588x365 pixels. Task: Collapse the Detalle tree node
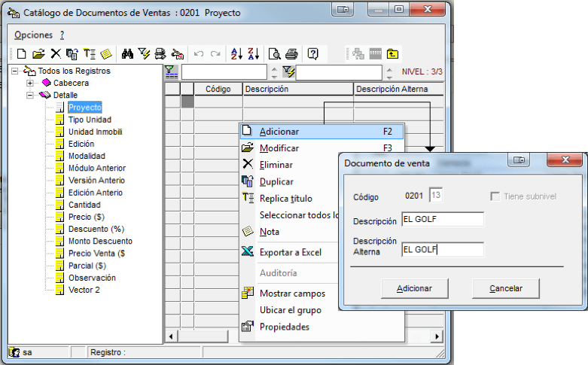pos(30,95)
